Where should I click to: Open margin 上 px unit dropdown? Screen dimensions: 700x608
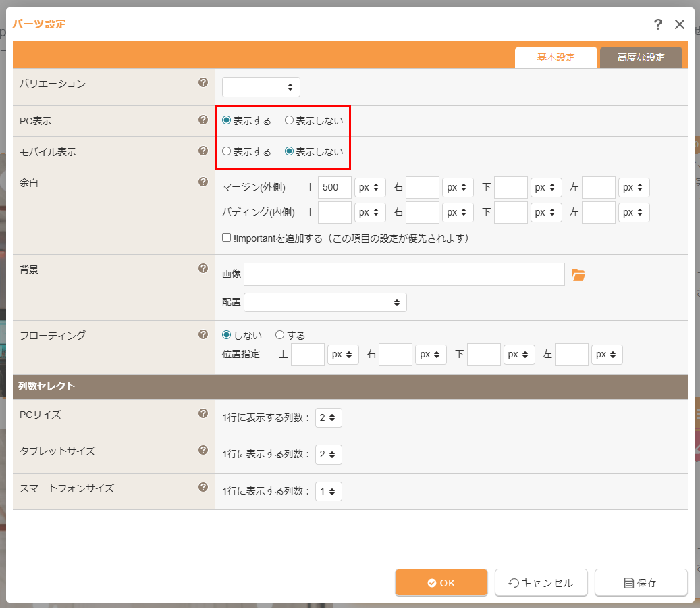click(370, 187)
